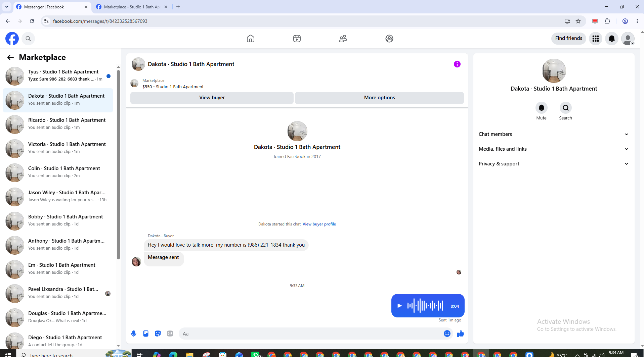Open the View buyer profile link
The height and width of the screenshot is (357, 644).
click(319, 224)
